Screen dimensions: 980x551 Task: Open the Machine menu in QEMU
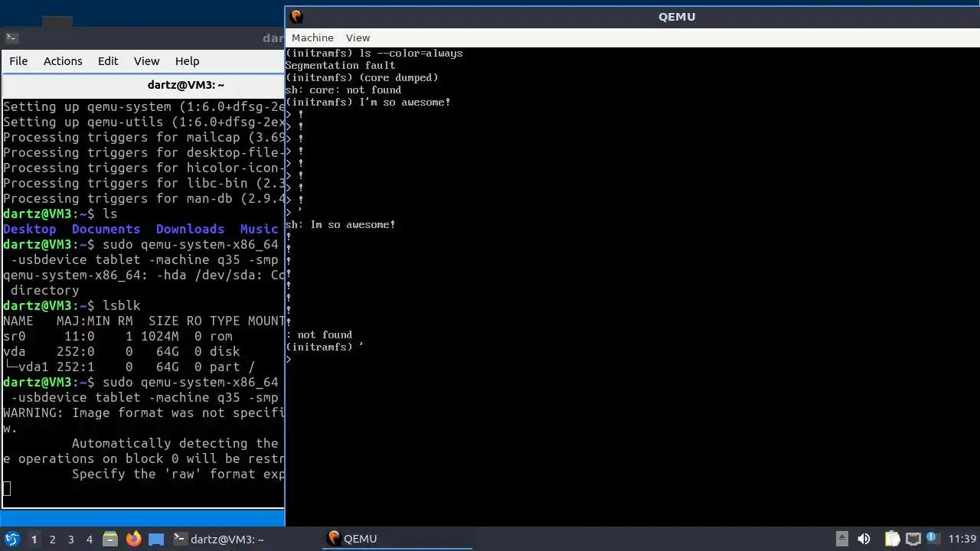click(x=312, y=37)
